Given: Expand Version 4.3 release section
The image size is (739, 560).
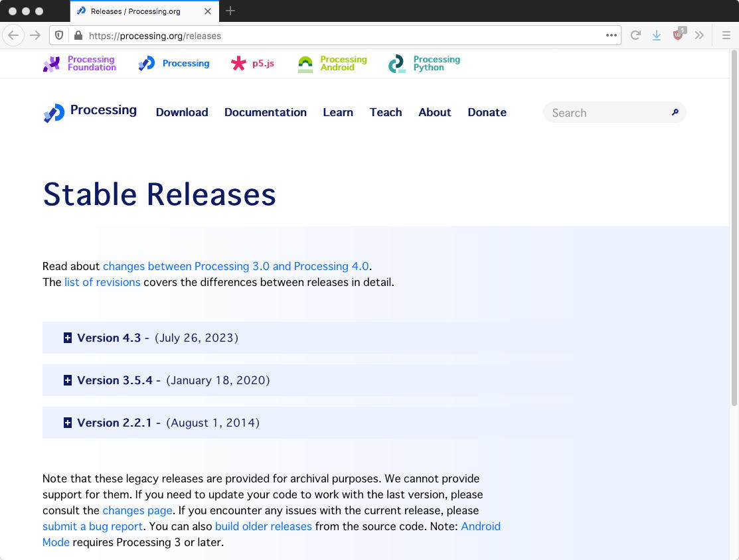Looking at the screenshot, I should tap(68, 338).
